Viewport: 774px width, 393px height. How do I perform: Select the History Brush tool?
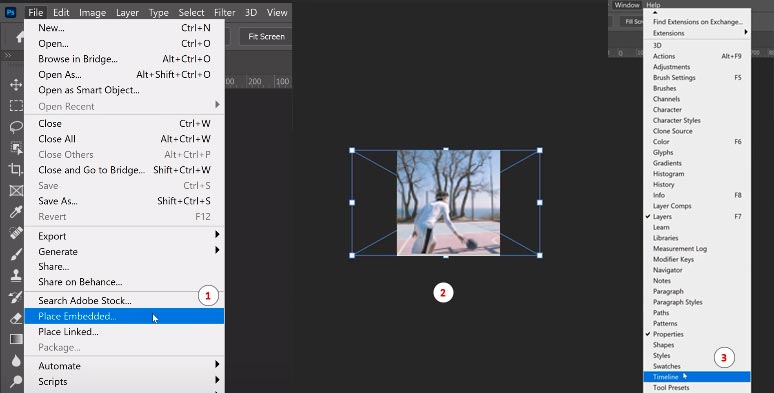(16, 297)
